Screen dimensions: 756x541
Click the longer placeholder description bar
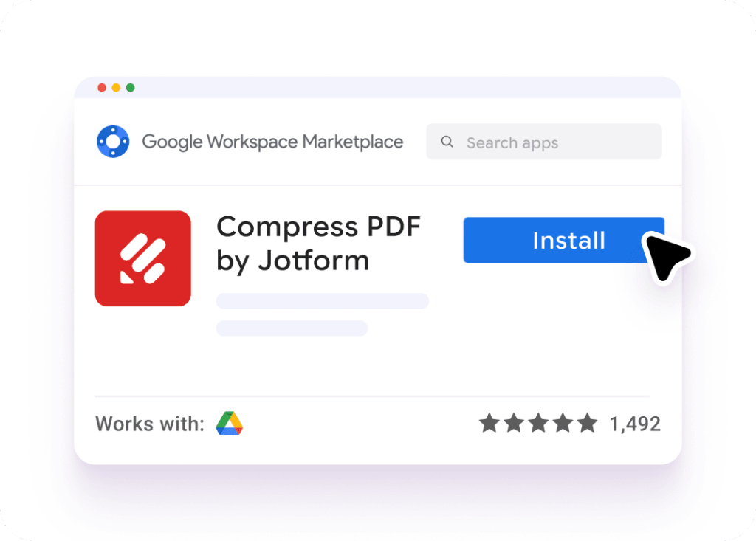[x=322, y=301]
